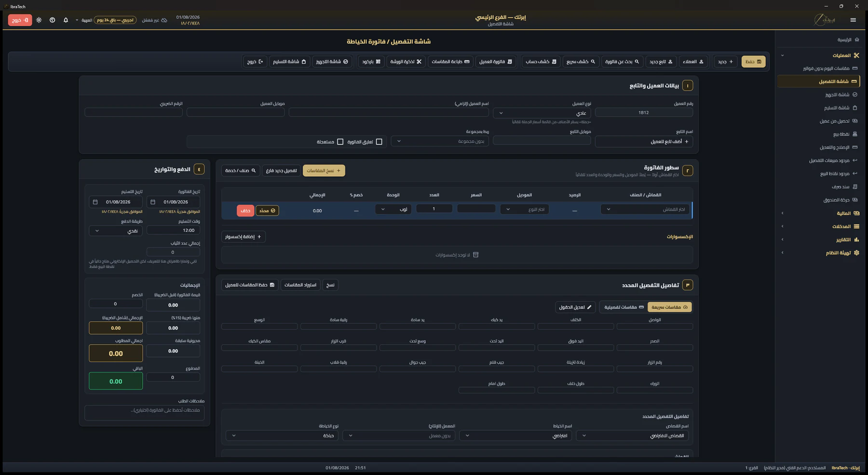This screenshot has height=475, width=868.
Task: Click the red خروج logout button
Action: coord(20,20)
